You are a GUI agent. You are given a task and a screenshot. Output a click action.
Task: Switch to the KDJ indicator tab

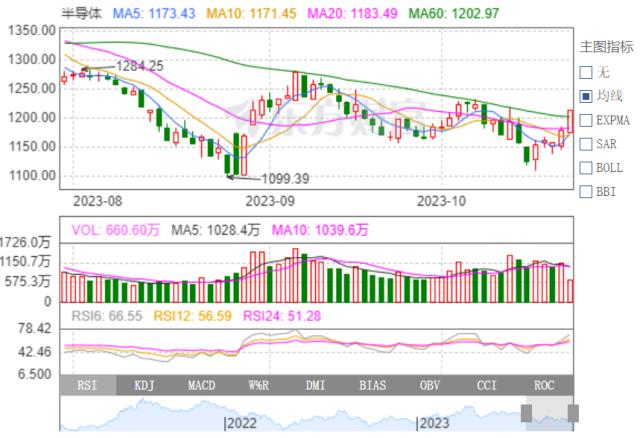point(144,385)
